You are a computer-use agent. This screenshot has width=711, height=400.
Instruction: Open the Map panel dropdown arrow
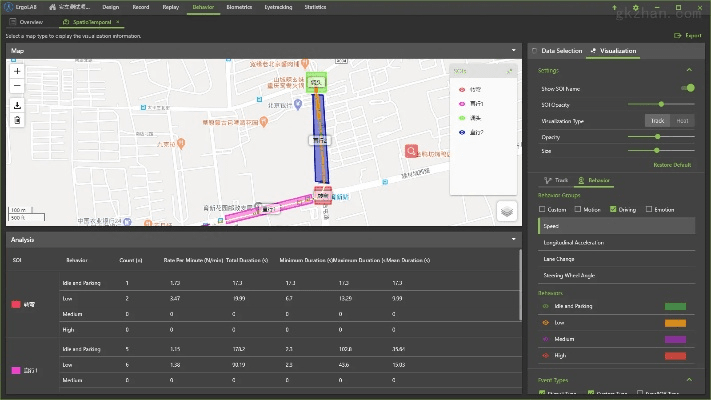coord(513,50)
